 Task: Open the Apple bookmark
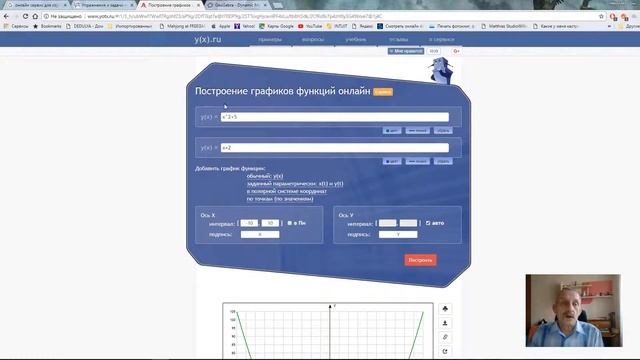(221, 26)
